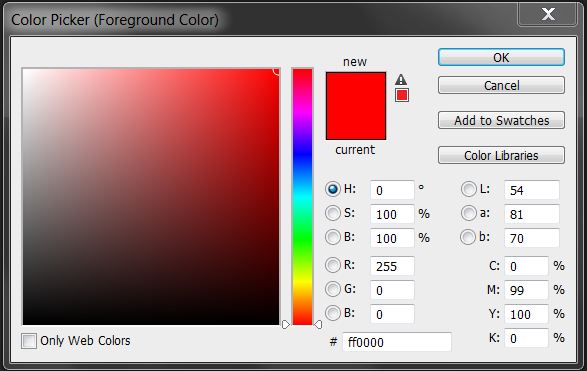587x371 pixels.
Task: Click the H hue value field
Action: click(x=392, y=190)
